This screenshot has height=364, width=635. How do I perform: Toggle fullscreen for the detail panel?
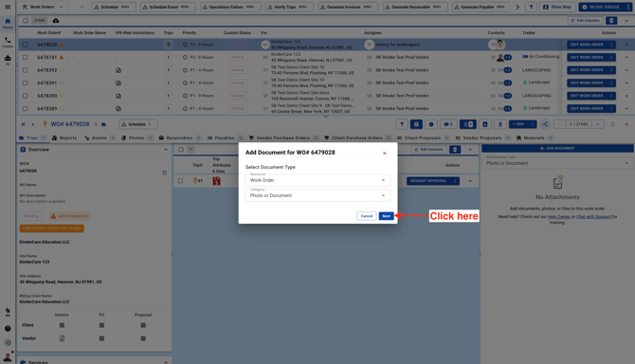coord(612,124)
